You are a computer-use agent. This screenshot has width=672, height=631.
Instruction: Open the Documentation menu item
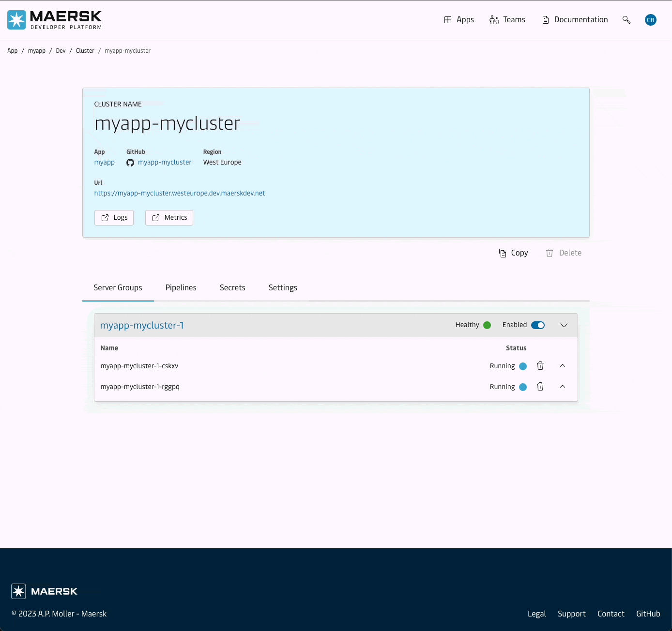(x=575, y=20)
